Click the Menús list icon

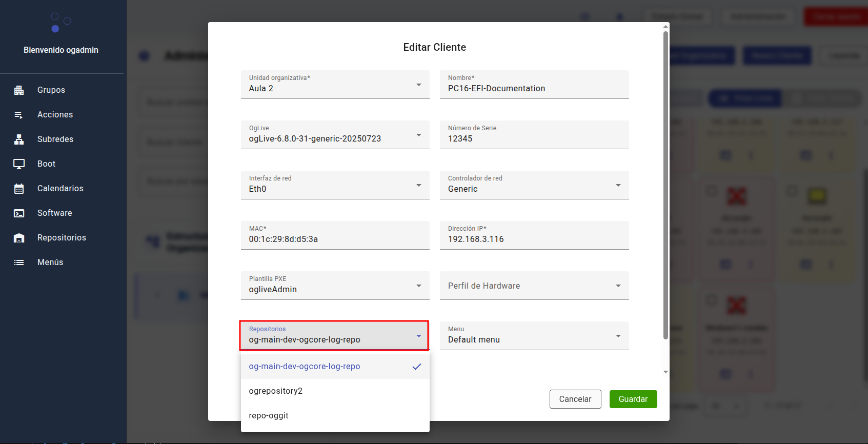coord(19,263)
